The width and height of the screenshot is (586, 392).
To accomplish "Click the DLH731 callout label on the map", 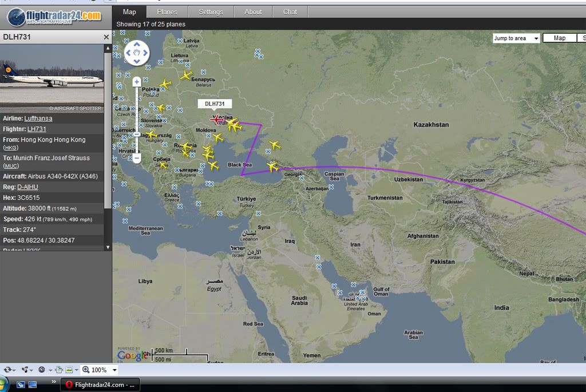I will [215, 104].
